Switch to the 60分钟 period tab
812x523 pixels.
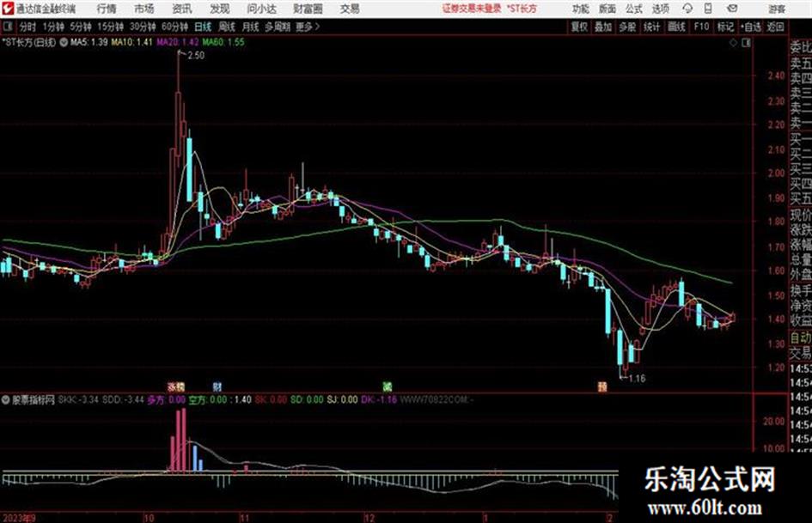click(x=174, y=27)
